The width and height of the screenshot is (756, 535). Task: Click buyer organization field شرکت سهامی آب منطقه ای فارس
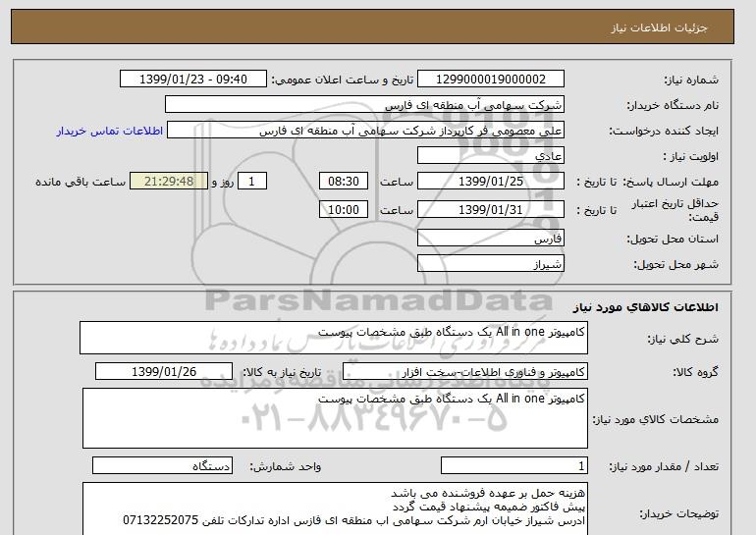[x=364, y=105]
